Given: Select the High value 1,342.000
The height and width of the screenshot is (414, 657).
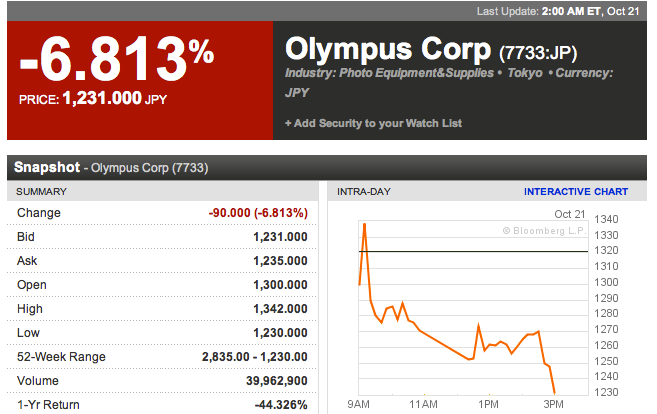Looking at the screenshot, I should coord(280,309).
